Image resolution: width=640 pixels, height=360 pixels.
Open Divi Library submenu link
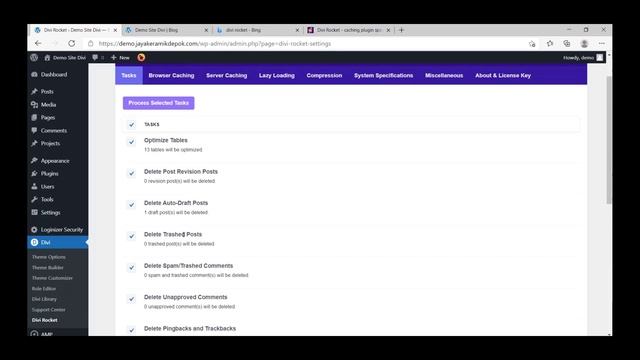click(44, 299)
